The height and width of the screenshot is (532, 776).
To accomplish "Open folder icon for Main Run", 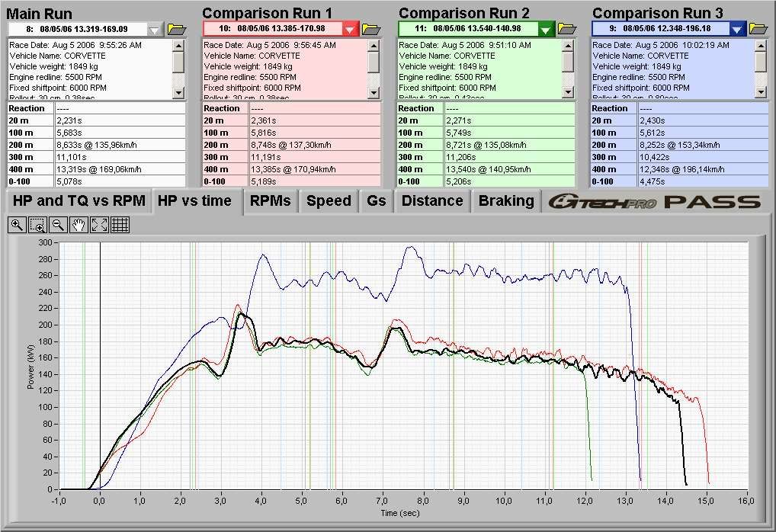I will 177,29.
